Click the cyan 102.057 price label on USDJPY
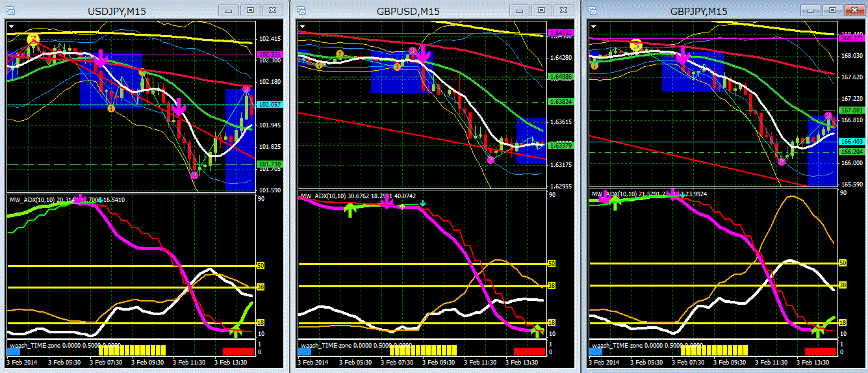Image resolution: width=868 pixels, height=373 pixels. (269, 104)
